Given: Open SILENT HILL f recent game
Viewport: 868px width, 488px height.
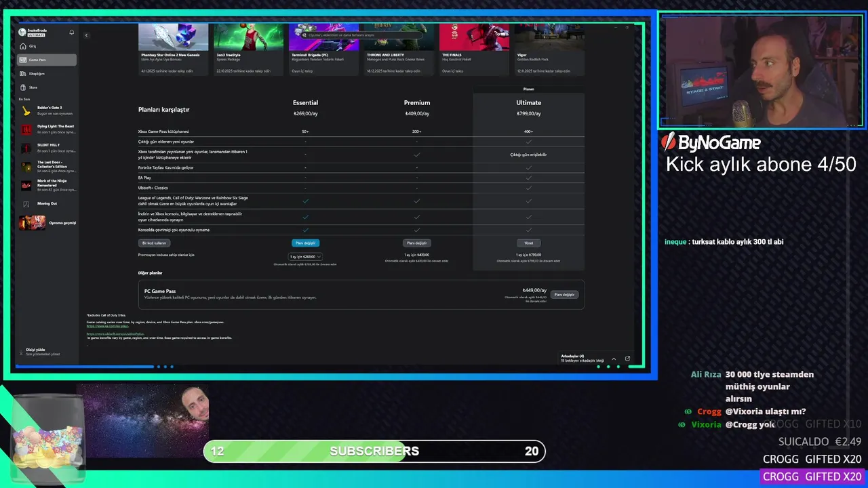Looking at the screenshot, I should coord(47,147).
